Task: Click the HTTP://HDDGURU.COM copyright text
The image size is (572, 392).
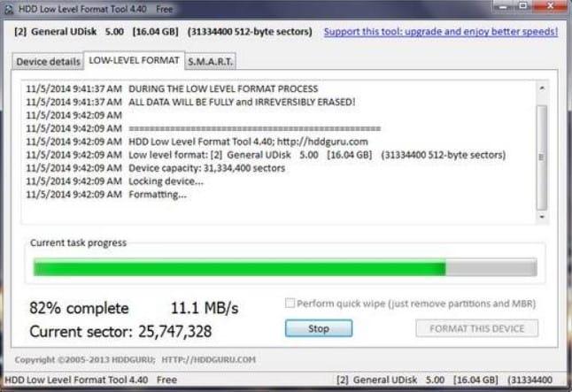Action: pyautogui.click(x=209, y=360)
